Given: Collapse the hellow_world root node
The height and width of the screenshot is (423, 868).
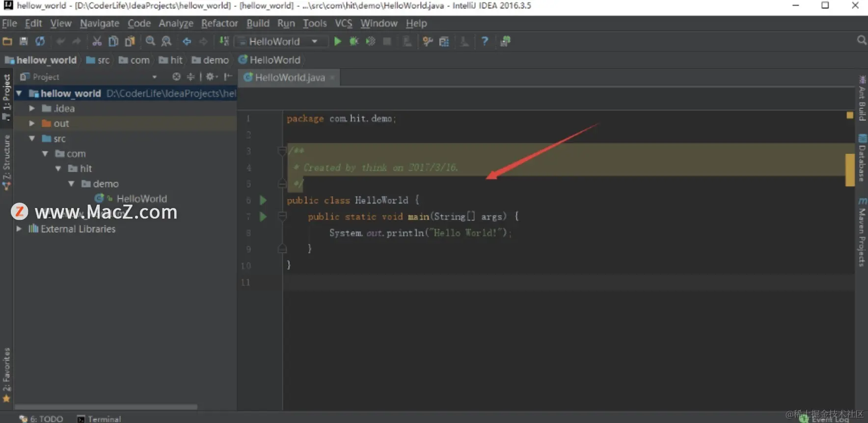Looking at the screenshot, I should click(19, 93).
